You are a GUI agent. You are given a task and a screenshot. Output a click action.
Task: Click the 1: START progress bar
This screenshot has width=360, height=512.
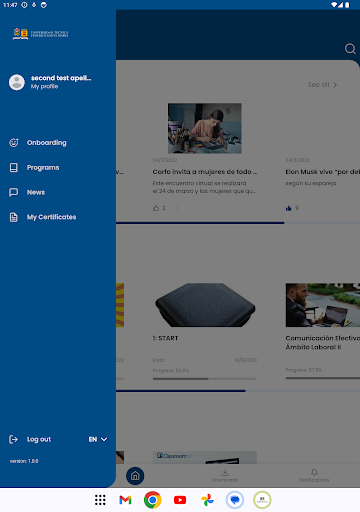pyautogui.click(x=205, y=379)
